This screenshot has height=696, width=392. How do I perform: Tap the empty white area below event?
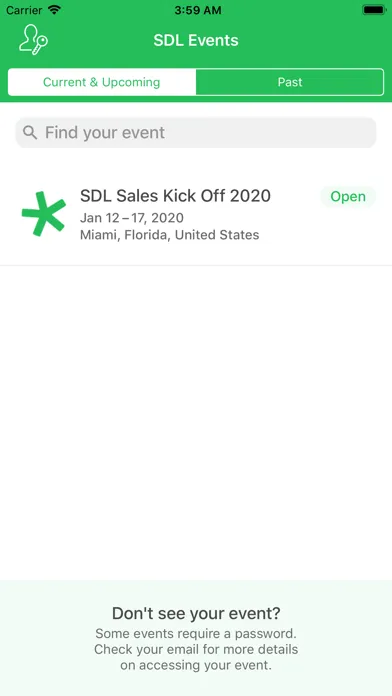[x=196, y=423]
